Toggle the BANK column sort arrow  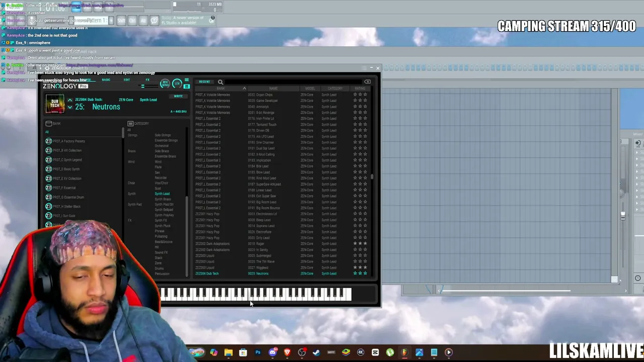pos(245,88)
